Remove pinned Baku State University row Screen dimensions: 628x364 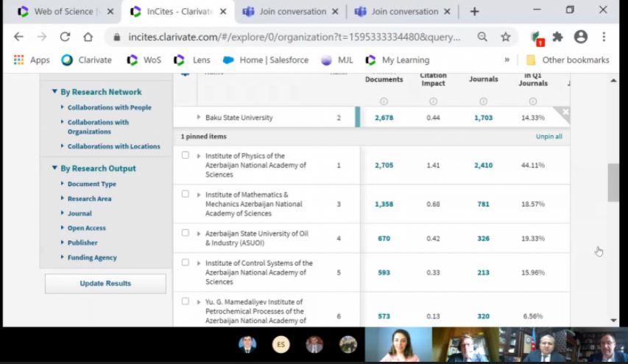pos(565,112)
